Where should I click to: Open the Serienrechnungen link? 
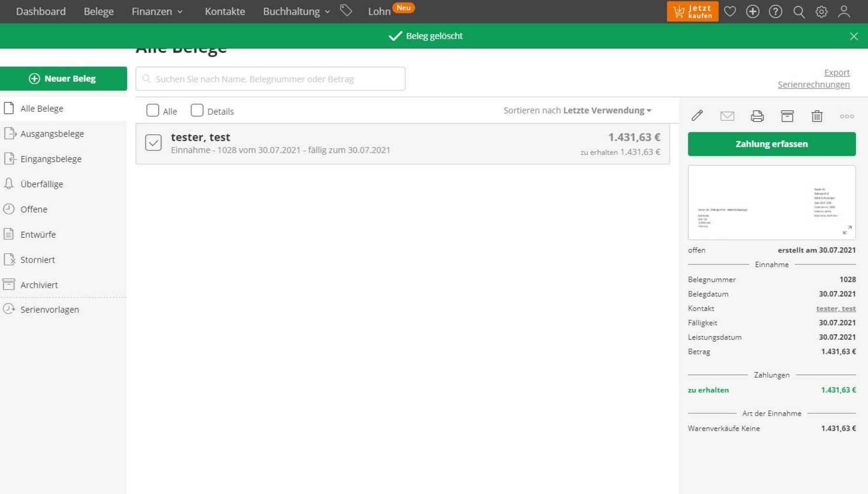point(814,85)
